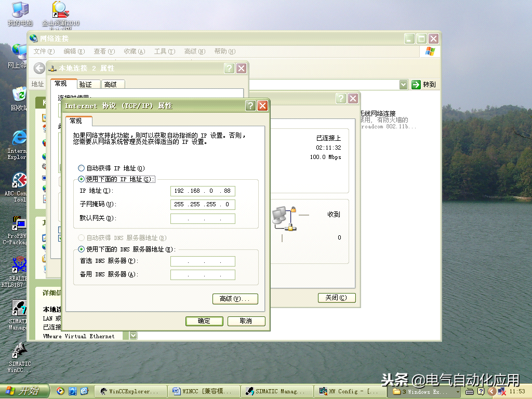Open 金山词霸2010 desktop icon
Image resolution: width=532 pixels, height=399 pixels.
pos(61,15)
